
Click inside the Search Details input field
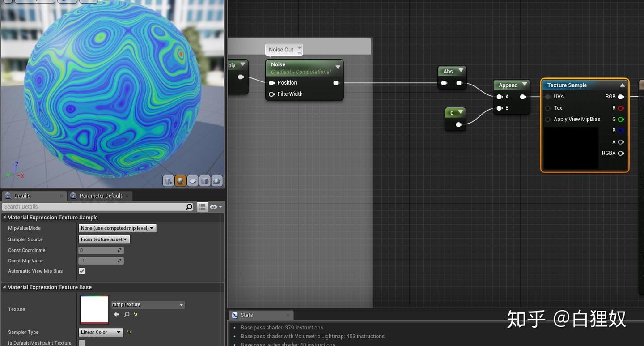(89, 206)
